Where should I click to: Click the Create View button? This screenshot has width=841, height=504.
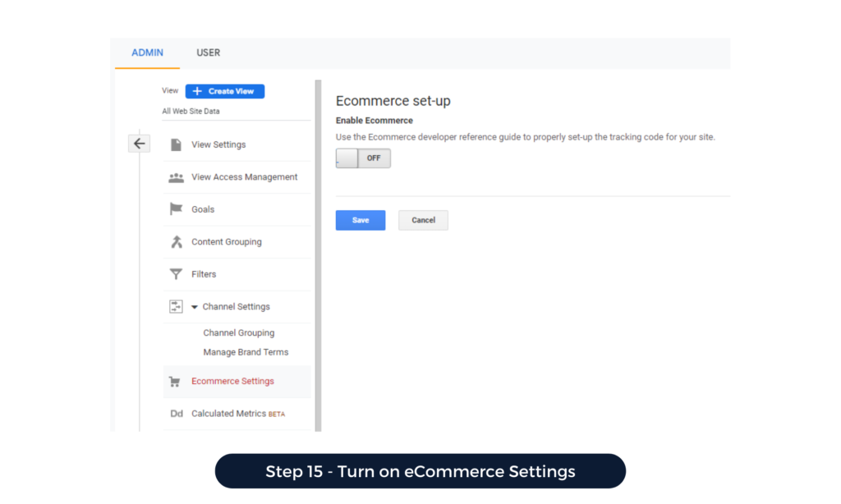tap(225, 91)
